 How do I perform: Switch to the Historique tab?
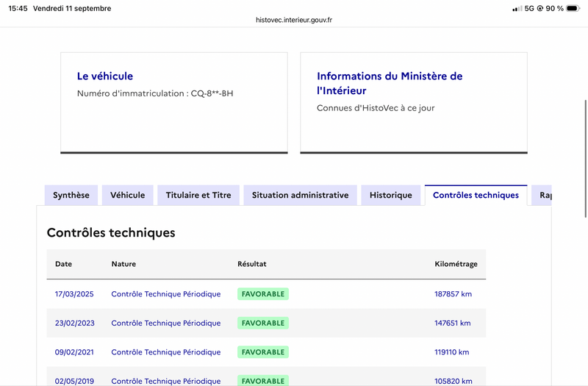[391, 195]
